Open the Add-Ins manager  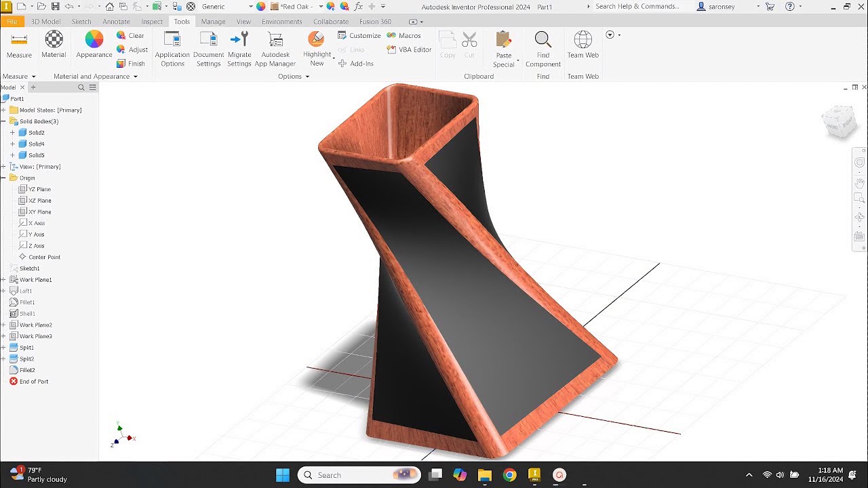tap(356, 64)
